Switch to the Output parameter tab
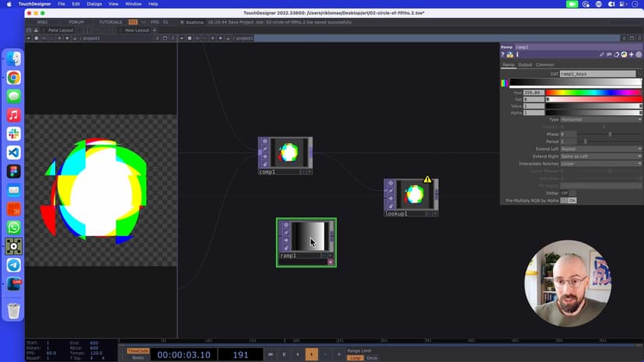The image size is (644, 362). pos(525,64)
